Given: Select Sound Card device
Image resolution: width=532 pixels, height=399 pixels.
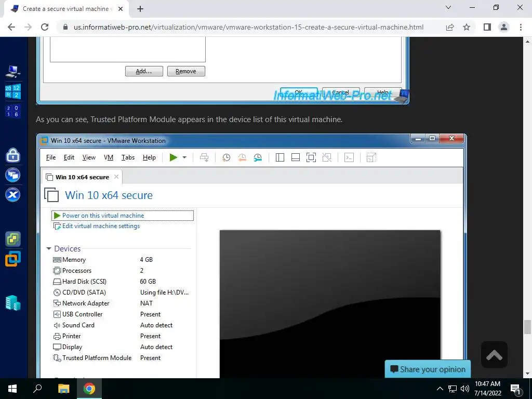Looking at the screenshot, I should (x=122, y=325).
